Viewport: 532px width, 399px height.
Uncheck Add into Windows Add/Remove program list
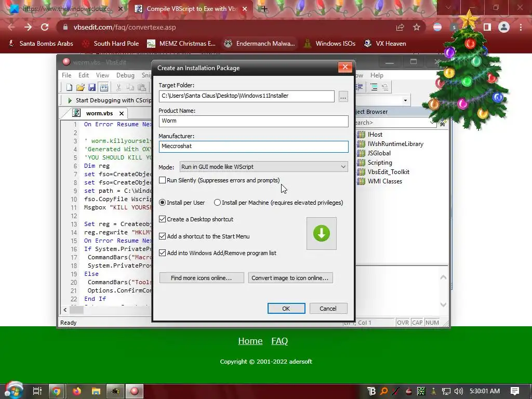(162, 253)
